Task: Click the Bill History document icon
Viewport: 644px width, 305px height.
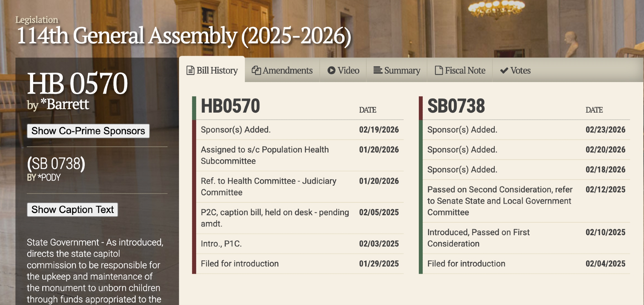Action: 190,70
